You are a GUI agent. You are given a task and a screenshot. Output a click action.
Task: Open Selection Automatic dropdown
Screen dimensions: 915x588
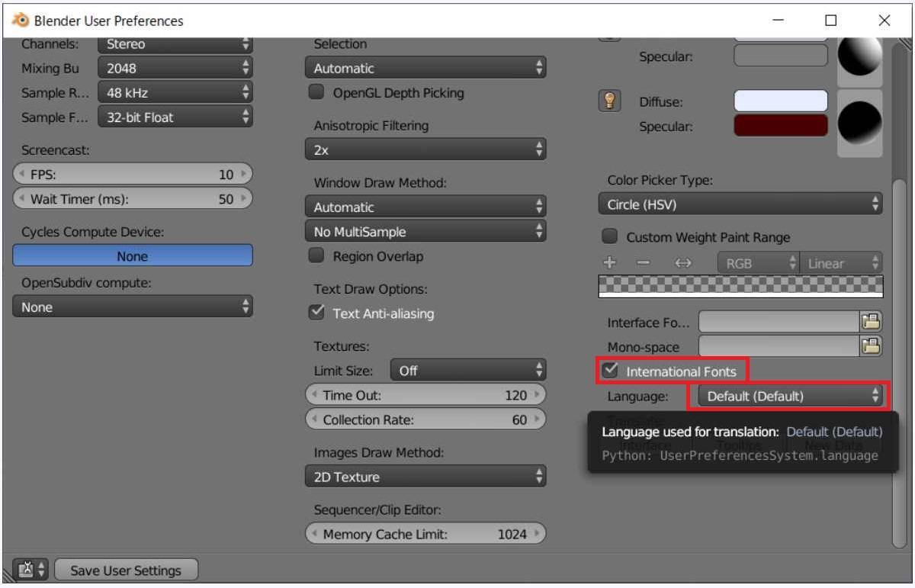pyautogui.click(x=425, y=68)
